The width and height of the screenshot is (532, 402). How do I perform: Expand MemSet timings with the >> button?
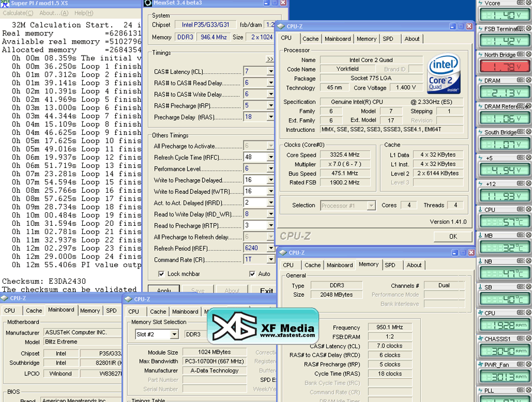point(270,59)
